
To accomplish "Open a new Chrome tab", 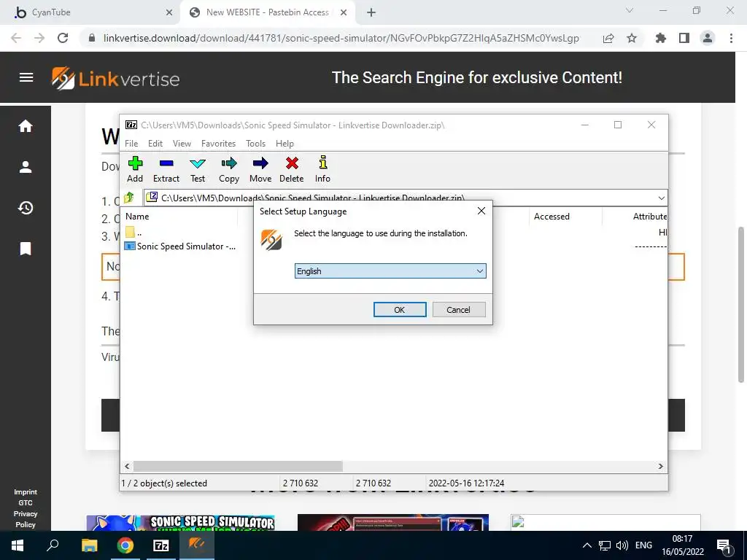I will 371,12.
